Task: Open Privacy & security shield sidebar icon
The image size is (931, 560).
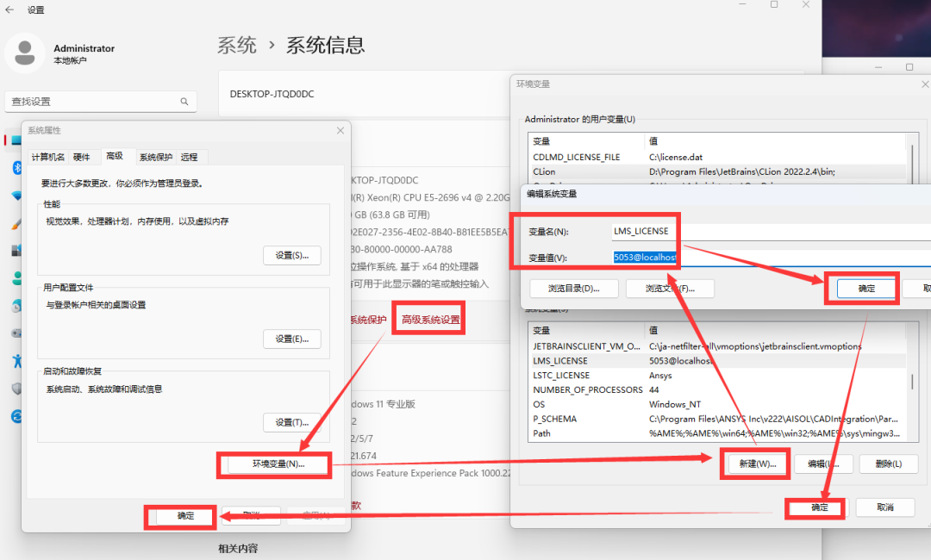Action: click(x=16, y=389)
